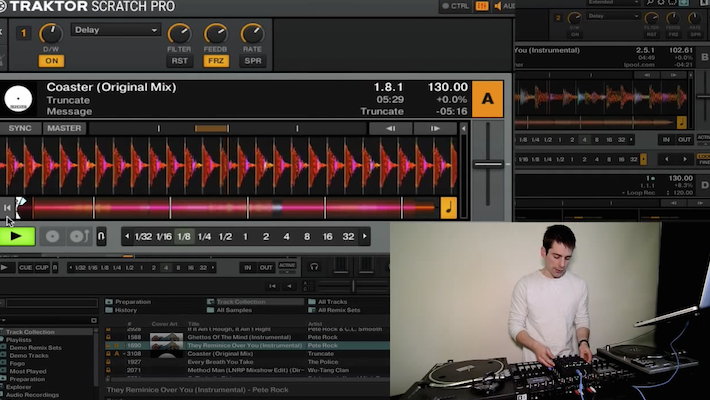Screen dimensions: 710x400
Task: Open the Delay effect dropdown
Action: coord(115,30)
